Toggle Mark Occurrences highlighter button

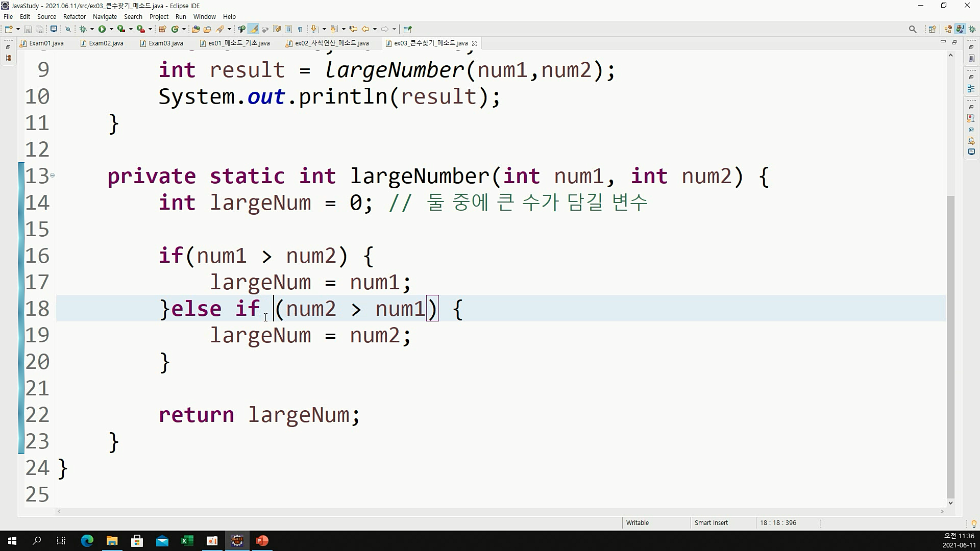tap(254, 29)
